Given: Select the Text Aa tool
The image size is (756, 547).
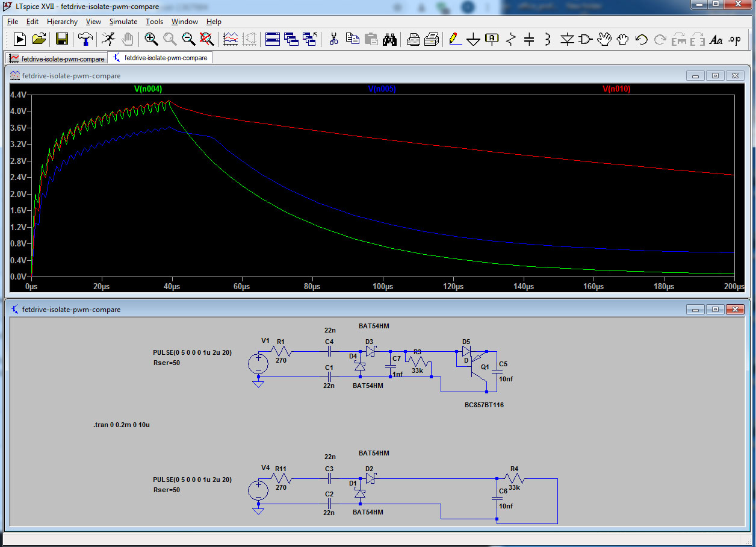Looking at the screenshot, I should [x=716, y=39].
